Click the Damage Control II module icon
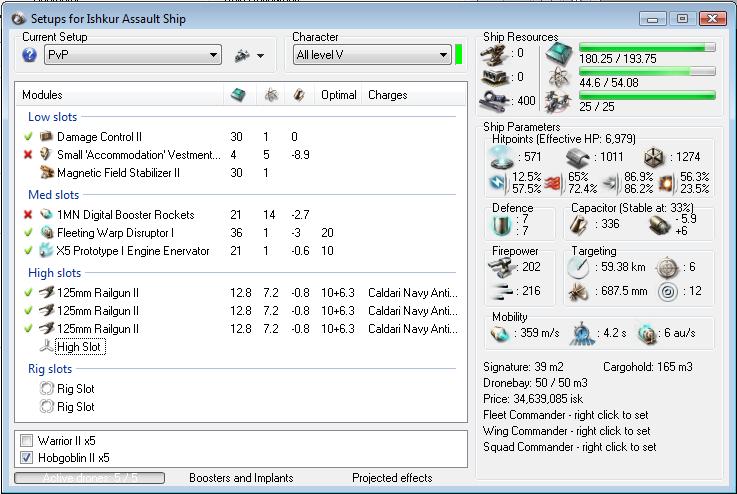Viewport: 737px width, 494px height. (46, 136)
